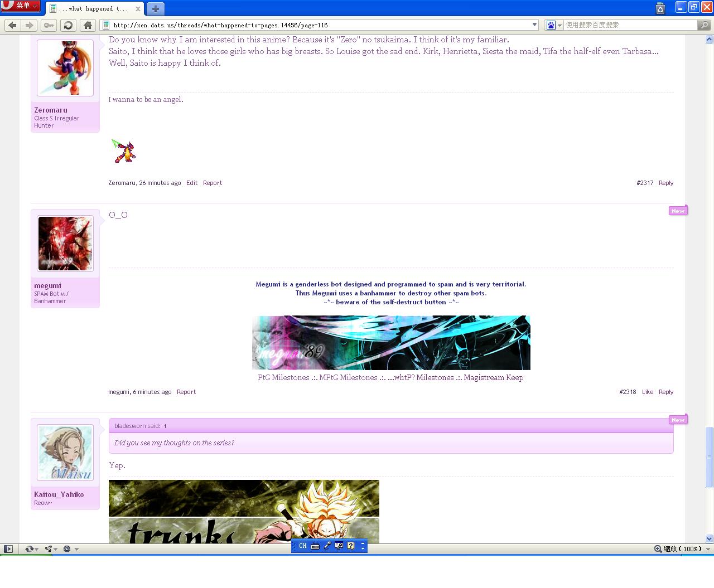
Task: Open the Magistream Keep signature link
Action: coord(494,377)
